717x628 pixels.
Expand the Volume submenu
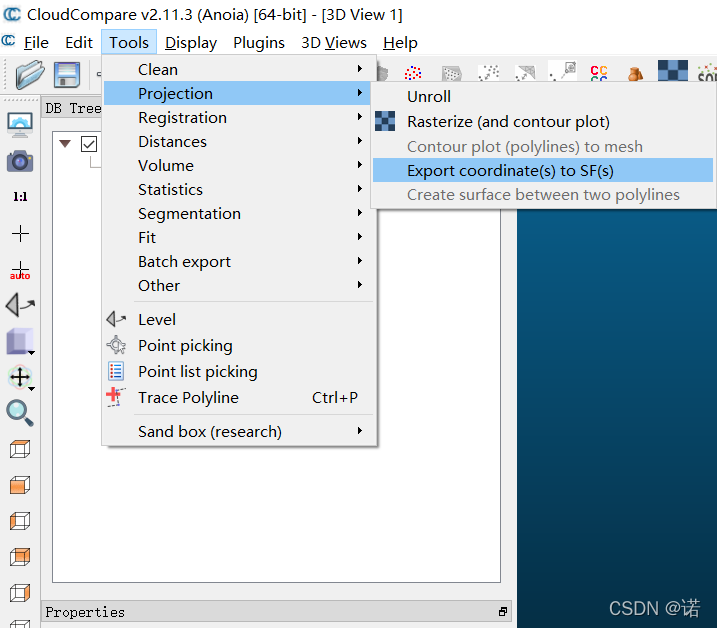coord(239,166)
